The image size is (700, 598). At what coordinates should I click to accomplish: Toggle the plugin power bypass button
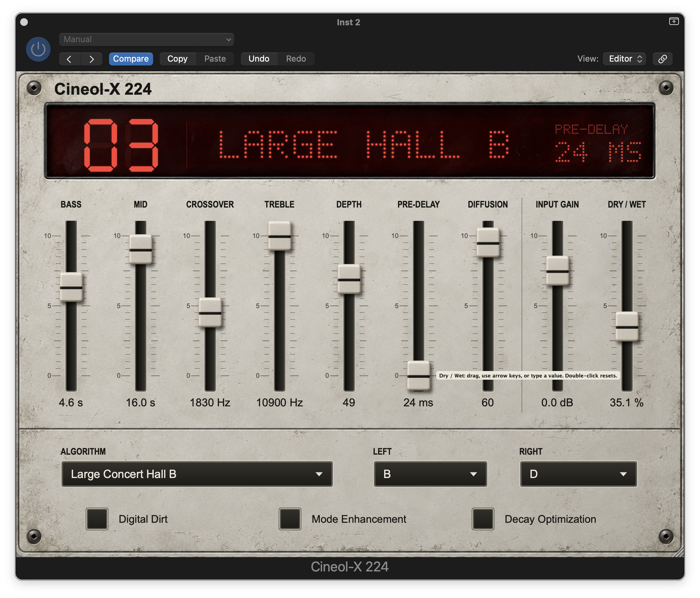[38, 49]
